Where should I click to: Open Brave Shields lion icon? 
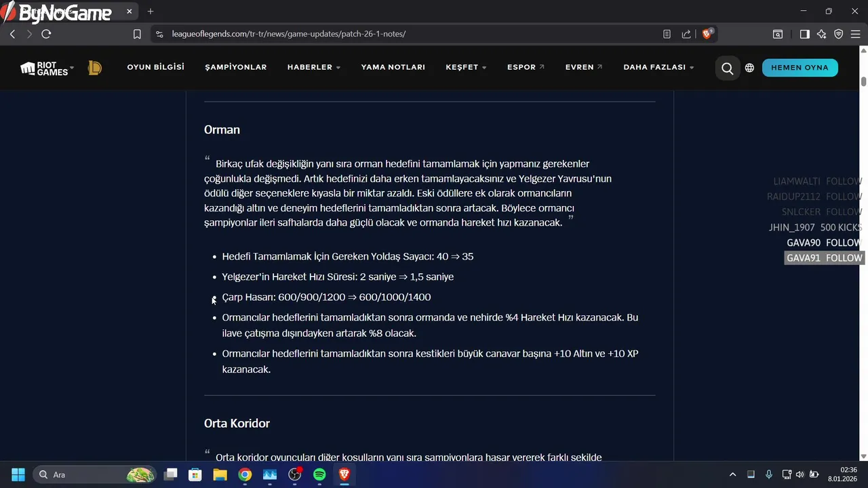pyautogui.click(x=707, y=34)
